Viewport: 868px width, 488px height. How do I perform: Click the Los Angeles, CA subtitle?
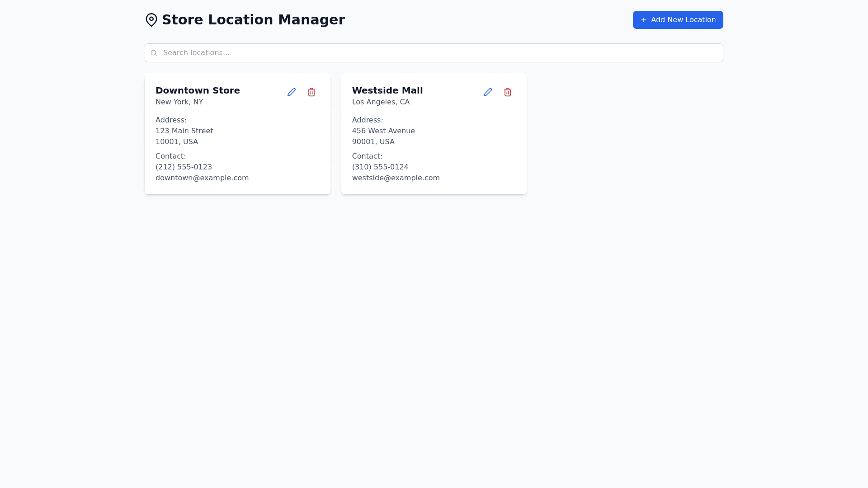point(381,102)
